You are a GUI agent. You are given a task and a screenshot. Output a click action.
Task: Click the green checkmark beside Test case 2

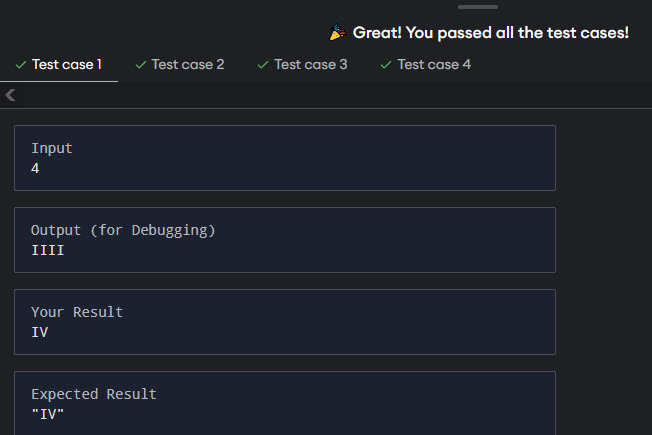point(140,65)
